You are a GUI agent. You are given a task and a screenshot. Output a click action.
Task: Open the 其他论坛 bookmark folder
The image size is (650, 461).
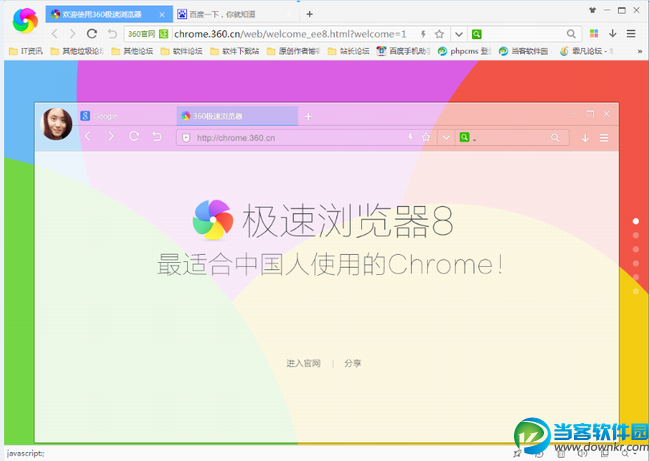point(132,51)
